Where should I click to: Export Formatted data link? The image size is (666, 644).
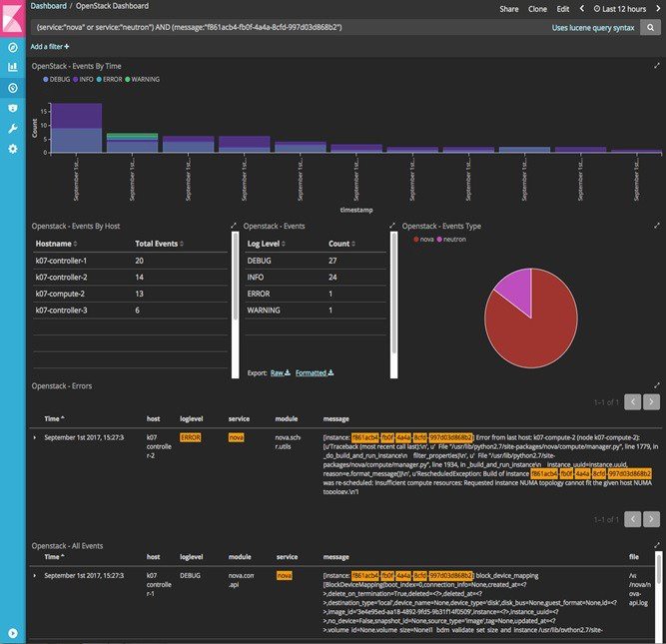[x=315, y=373]
